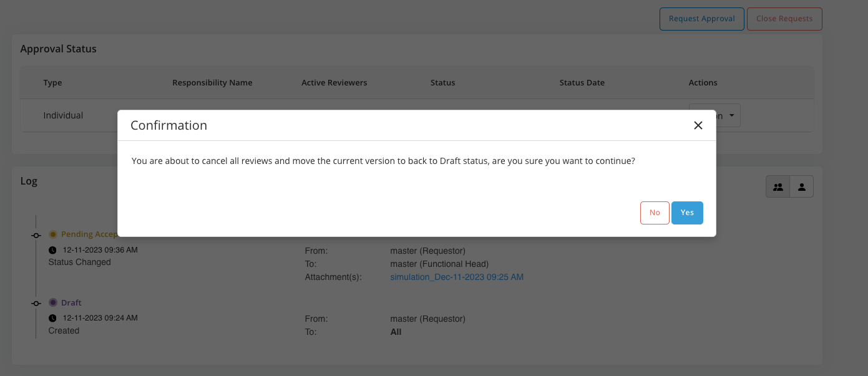Click the Request Approval button

(701, 19)
